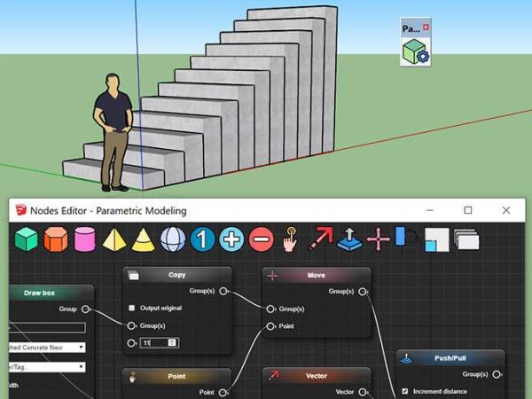
Task: Click Copy node Group(s) output socket
Action: click(223, 291)
